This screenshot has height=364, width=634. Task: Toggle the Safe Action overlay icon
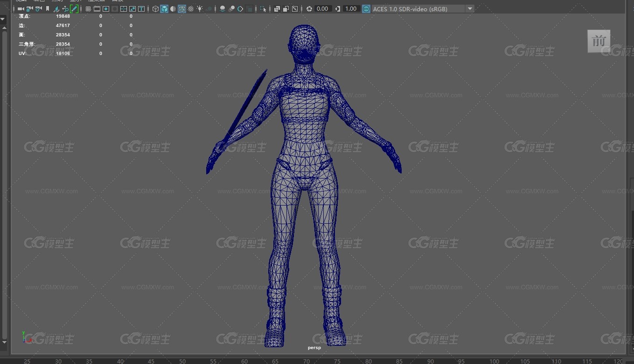[132, 9]
